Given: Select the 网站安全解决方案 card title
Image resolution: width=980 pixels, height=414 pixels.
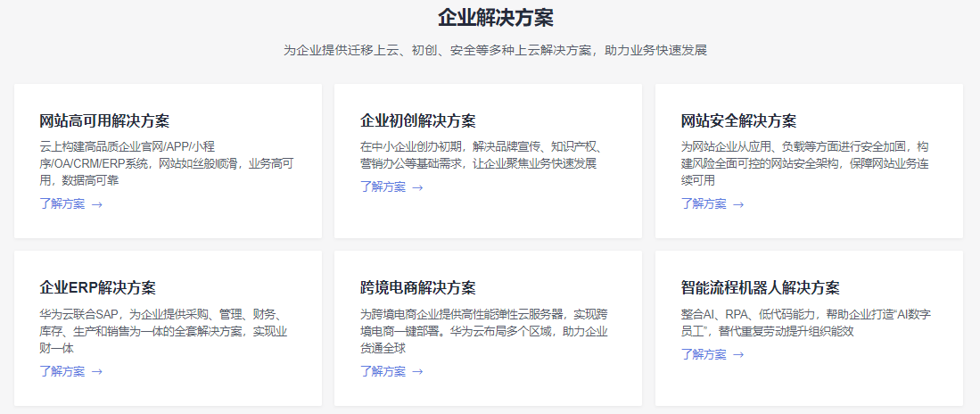Looking at the screenshot, I should 738,121.
